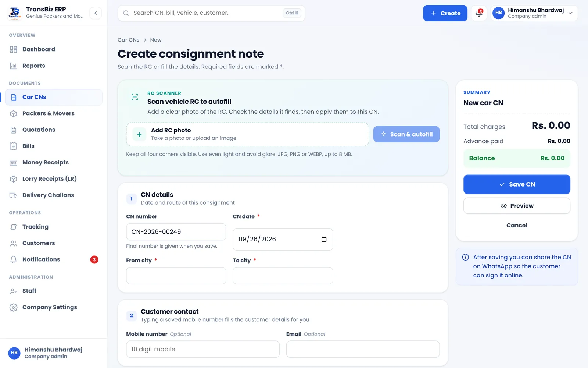Click the Email input field
This screenshot has height=368, width=588.
363,349
